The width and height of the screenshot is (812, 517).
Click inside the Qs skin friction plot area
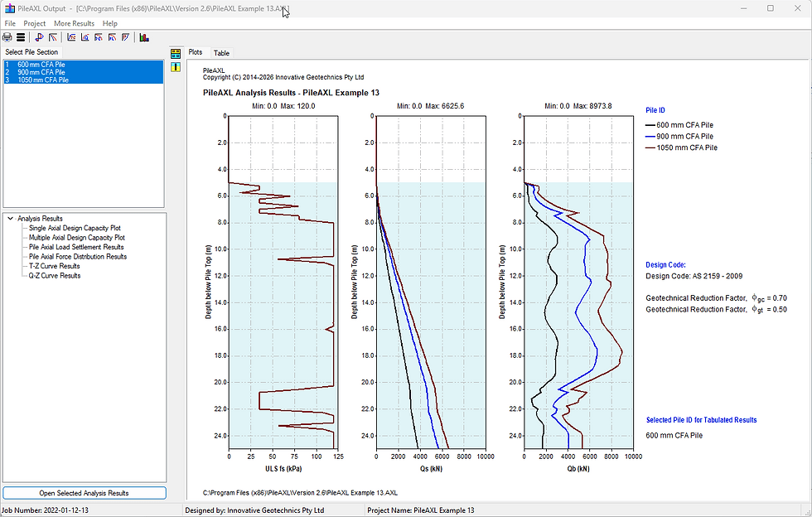click(x=431, y=283)
